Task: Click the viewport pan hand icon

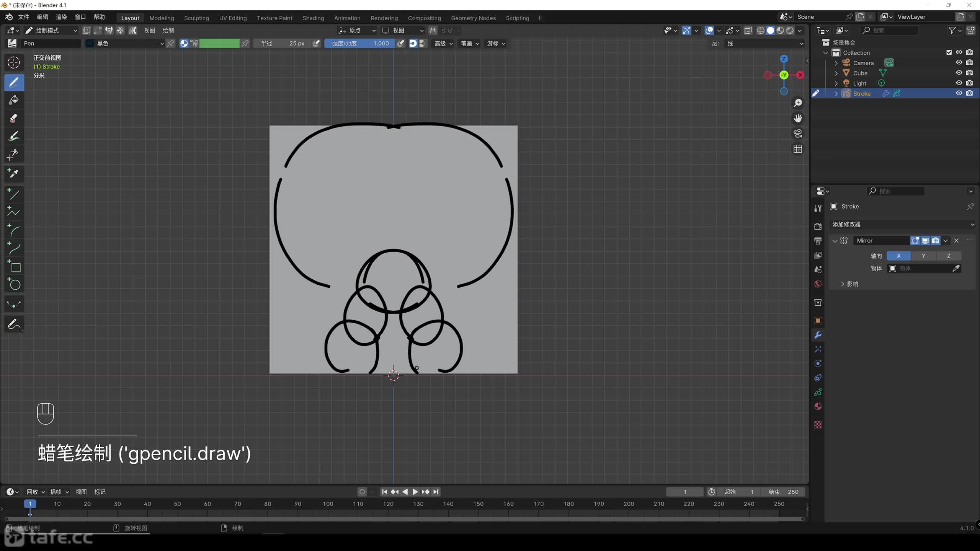Action: click(798, 118)
